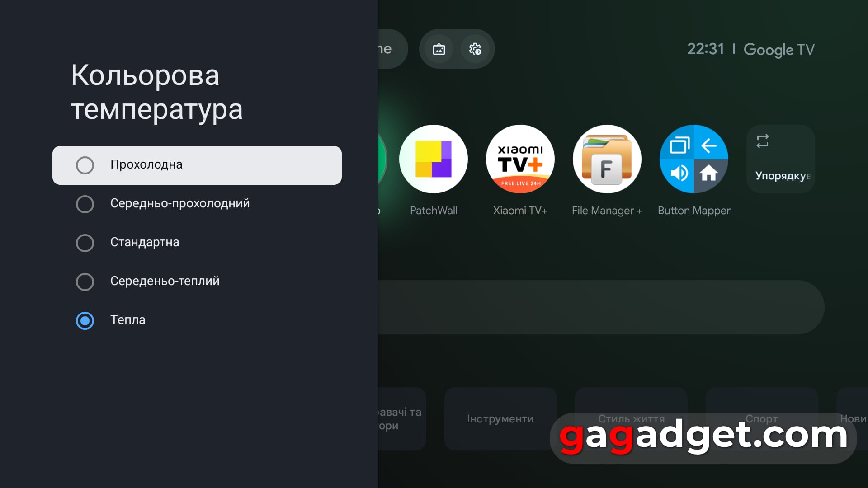Launch the Button Mapper app icon
Screen dimensions: 868x488
(694, 159)
